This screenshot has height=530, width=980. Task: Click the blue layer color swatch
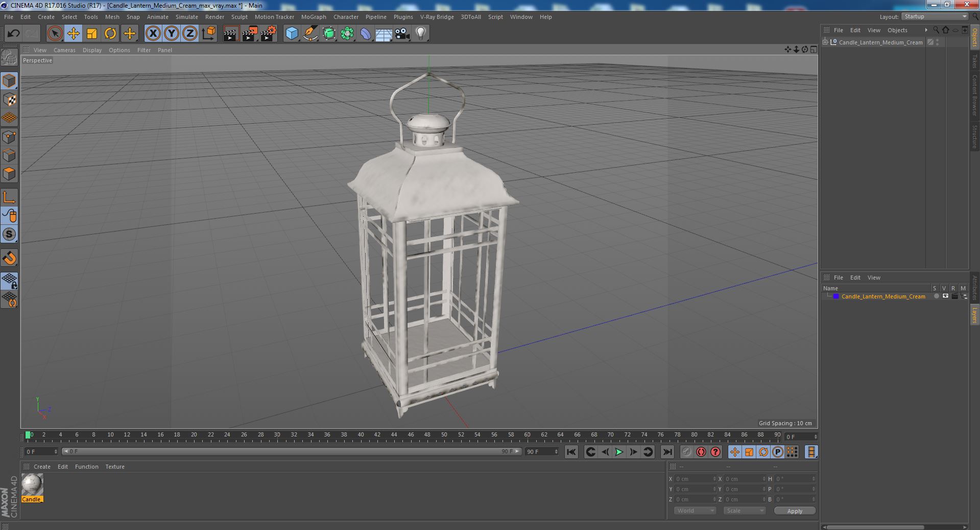tap(836, 296)
